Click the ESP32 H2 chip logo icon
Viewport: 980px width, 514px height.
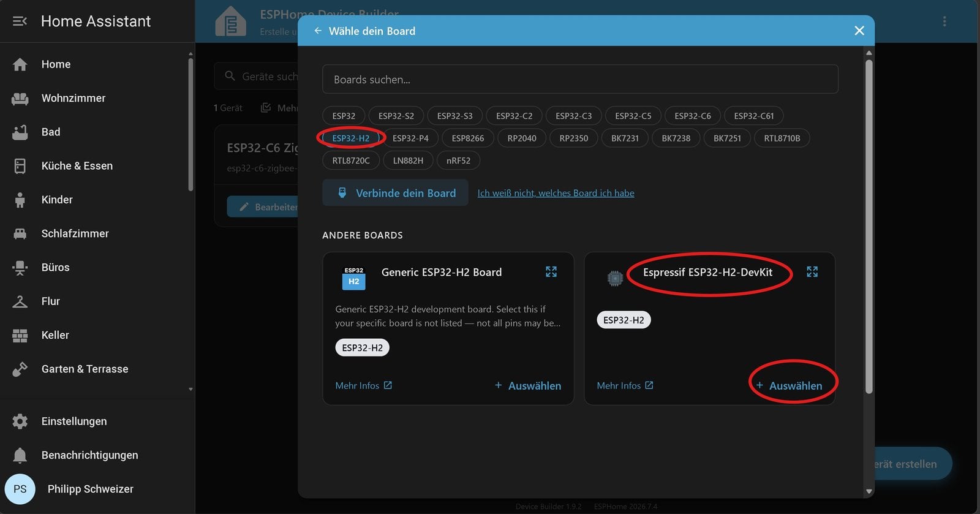(353, 278)
